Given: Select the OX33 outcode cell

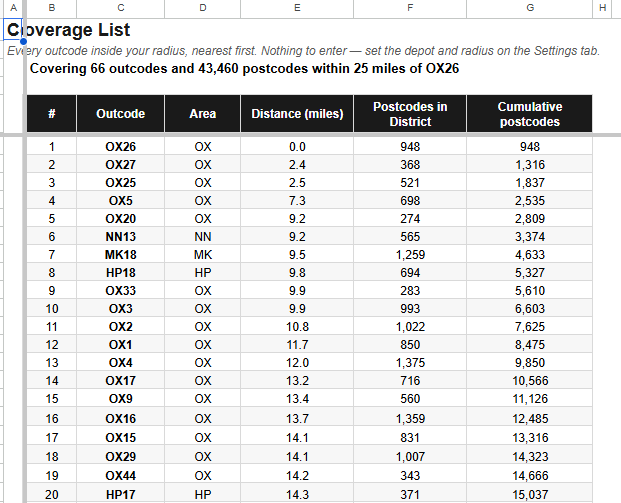Looking at the screenshot, I should click(120, 291).
